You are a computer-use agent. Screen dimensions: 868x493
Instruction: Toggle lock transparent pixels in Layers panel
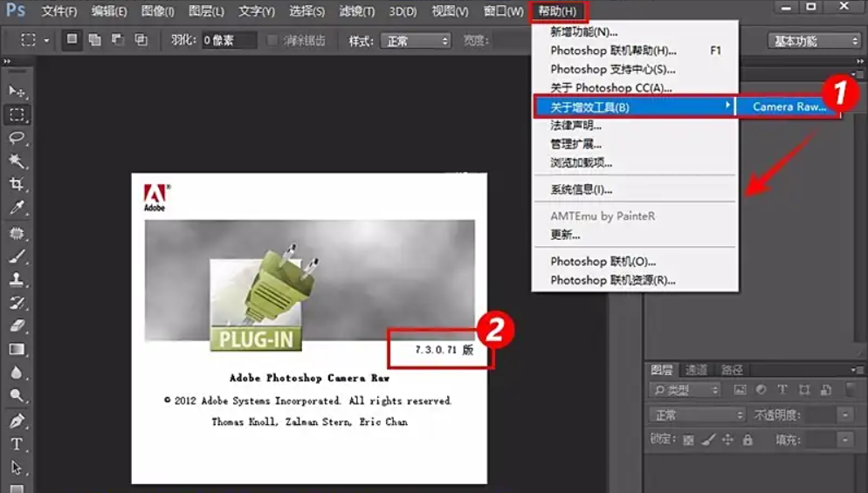tap(688, 441)
